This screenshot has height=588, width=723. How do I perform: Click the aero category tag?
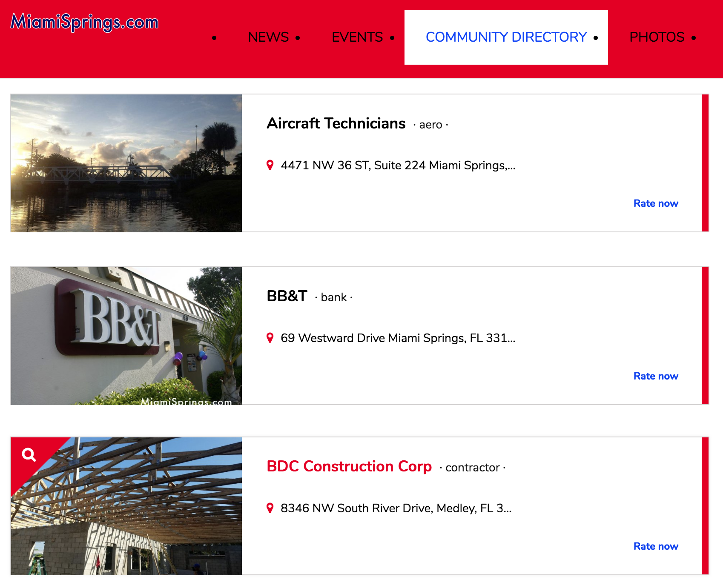[430, 125]
